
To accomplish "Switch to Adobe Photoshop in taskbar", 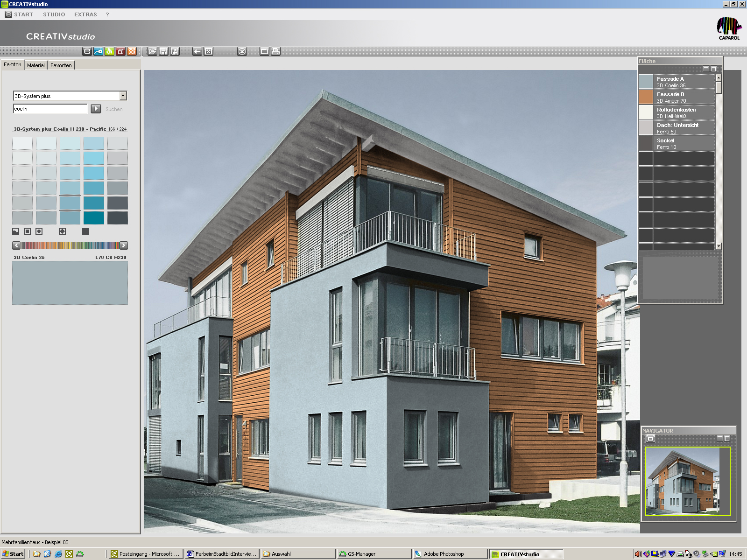I will 450,554.
